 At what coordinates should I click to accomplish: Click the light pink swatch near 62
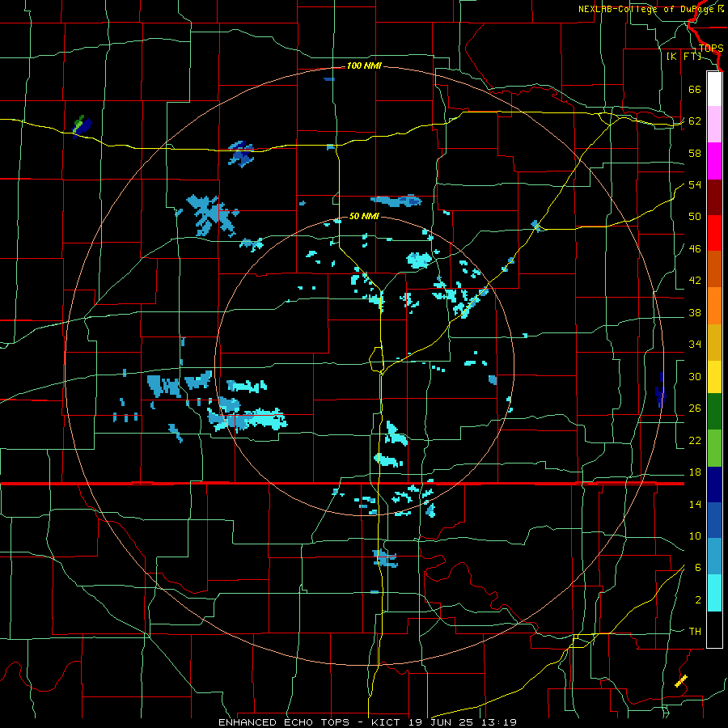(714, 124)
